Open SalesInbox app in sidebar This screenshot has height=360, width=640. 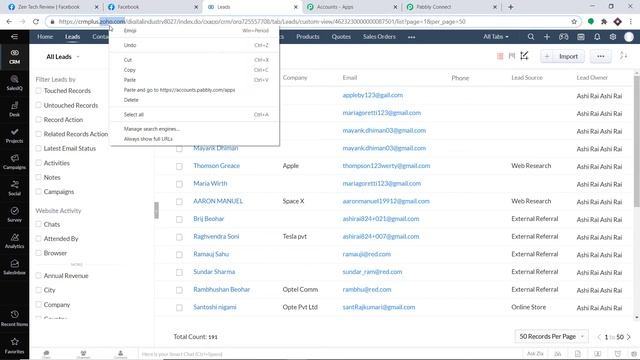coord(14,267)
